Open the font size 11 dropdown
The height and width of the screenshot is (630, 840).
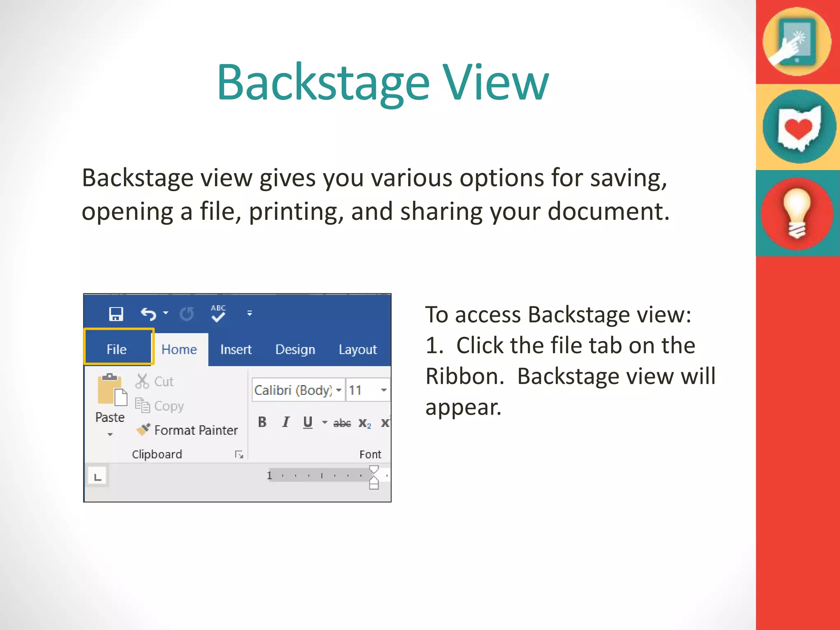coord(383,390)
